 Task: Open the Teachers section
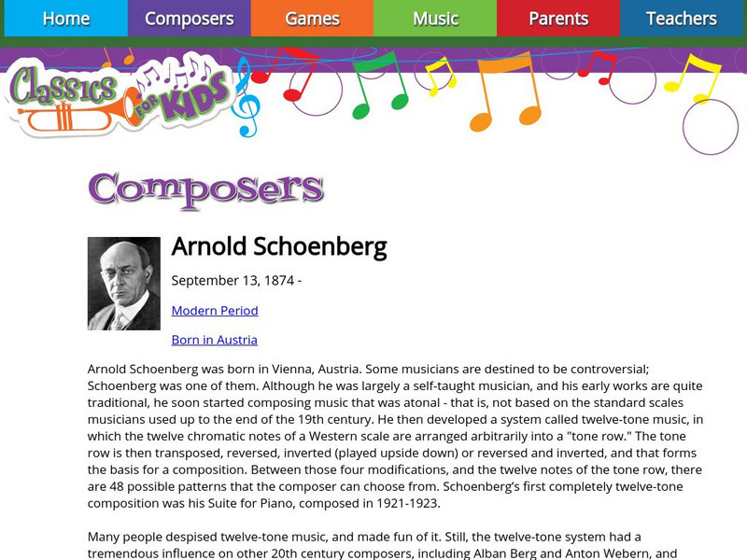680,18
